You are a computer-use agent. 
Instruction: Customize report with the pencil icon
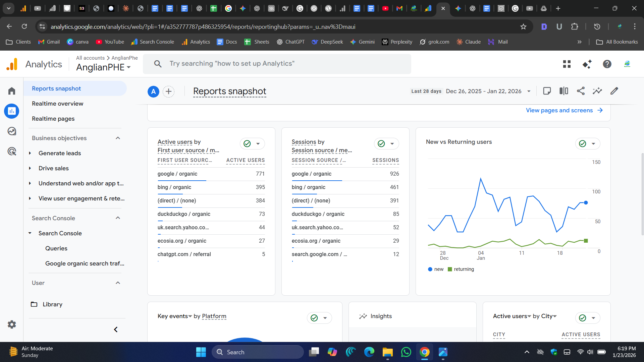coord(614,91)
